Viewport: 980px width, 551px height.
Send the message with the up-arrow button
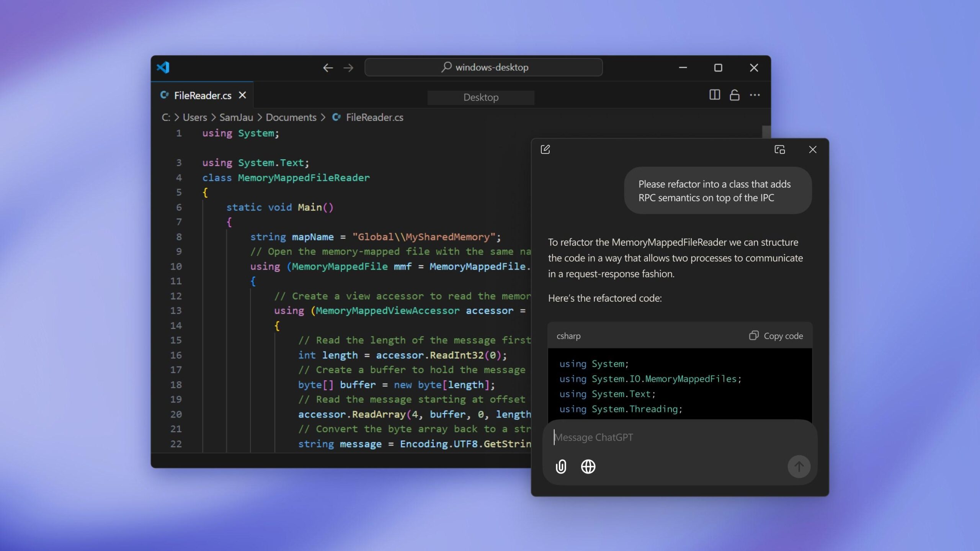tap(799, 466)
